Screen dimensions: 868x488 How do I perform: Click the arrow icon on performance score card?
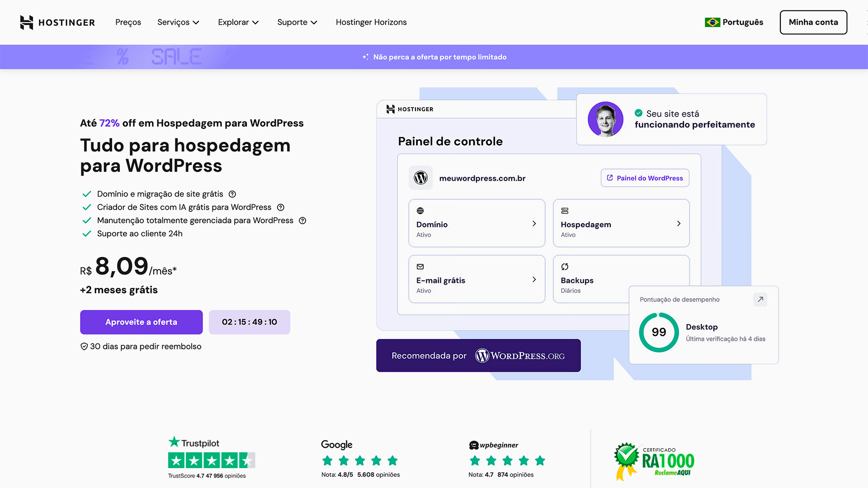(x=760, y=300)
